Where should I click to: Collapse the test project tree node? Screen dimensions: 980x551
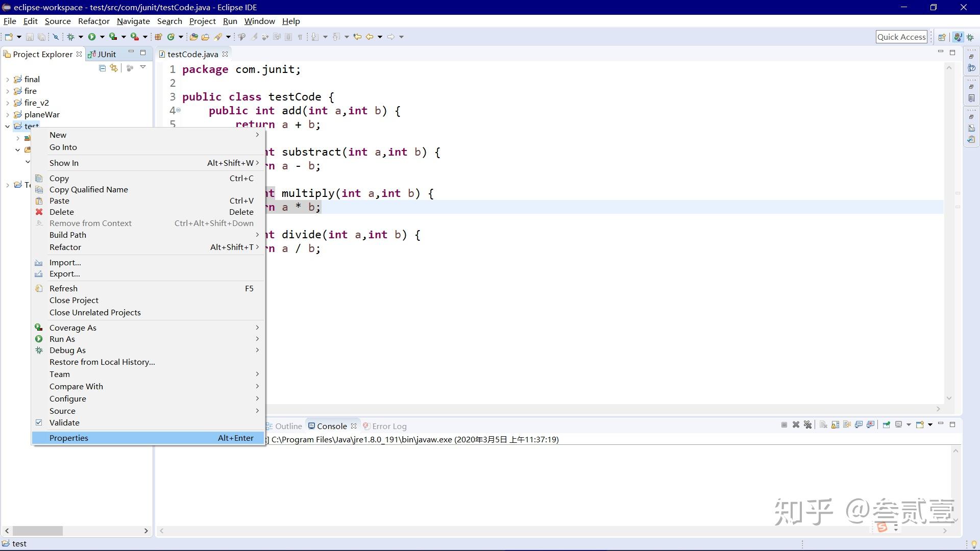pos(8,126)
